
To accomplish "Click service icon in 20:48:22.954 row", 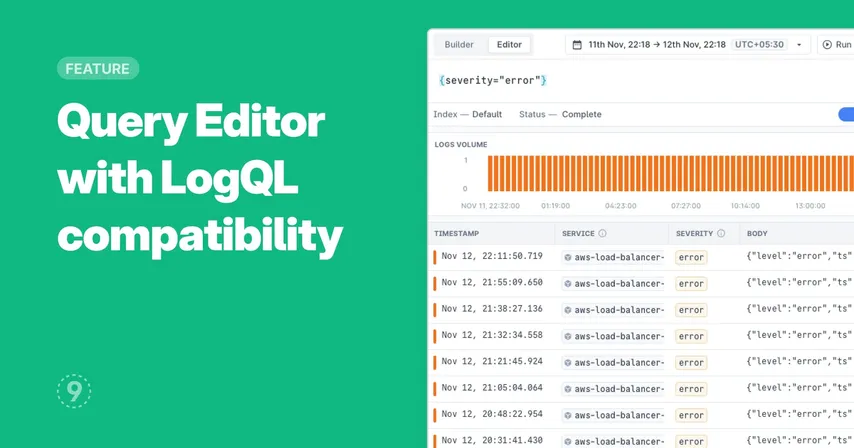I will [568, 415].
